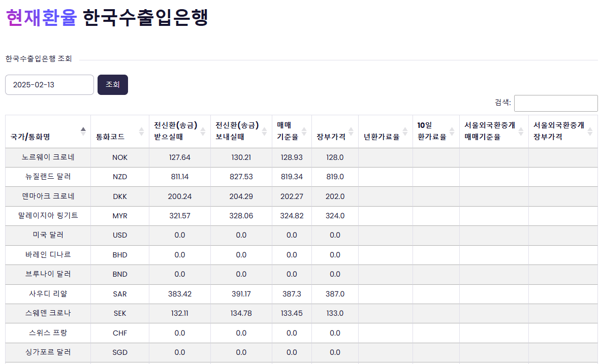Click the CHF currency code
This screenshot has width=600, height=364.
pyautogui.click(x=120, y=333)
